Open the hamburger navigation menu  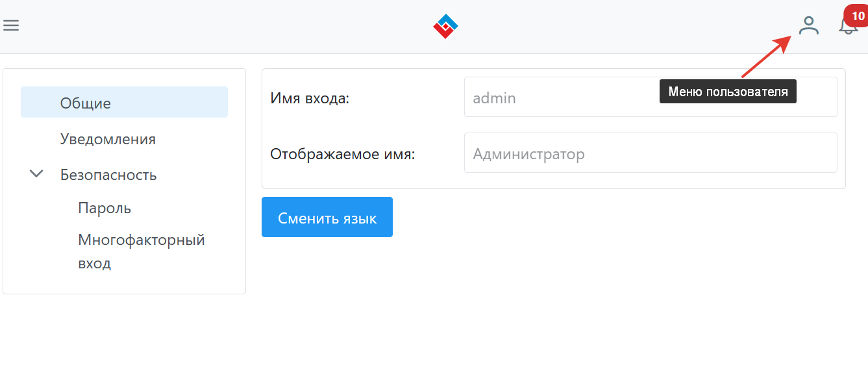[11, 25]
